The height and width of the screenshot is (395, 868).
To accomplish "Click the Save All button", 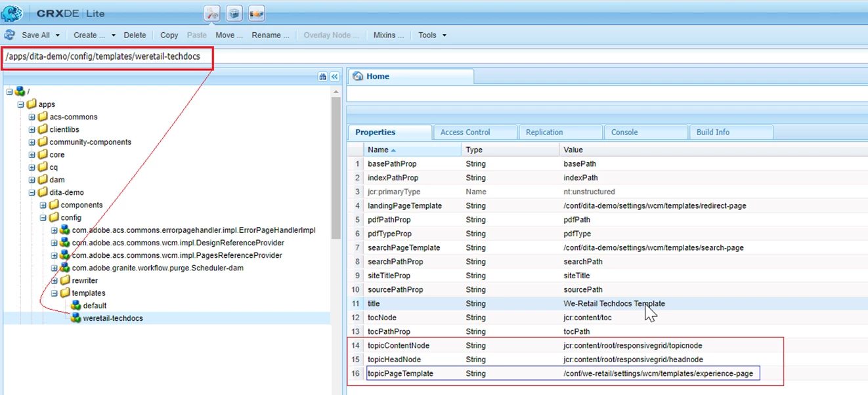I will coord(35,35).
